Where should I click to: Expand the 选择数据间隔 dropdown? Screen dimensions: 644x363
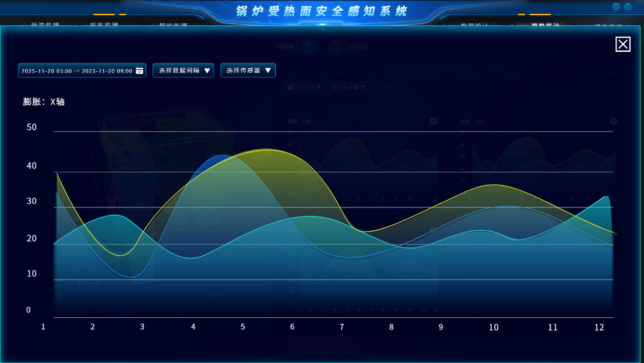coord(183,71)
